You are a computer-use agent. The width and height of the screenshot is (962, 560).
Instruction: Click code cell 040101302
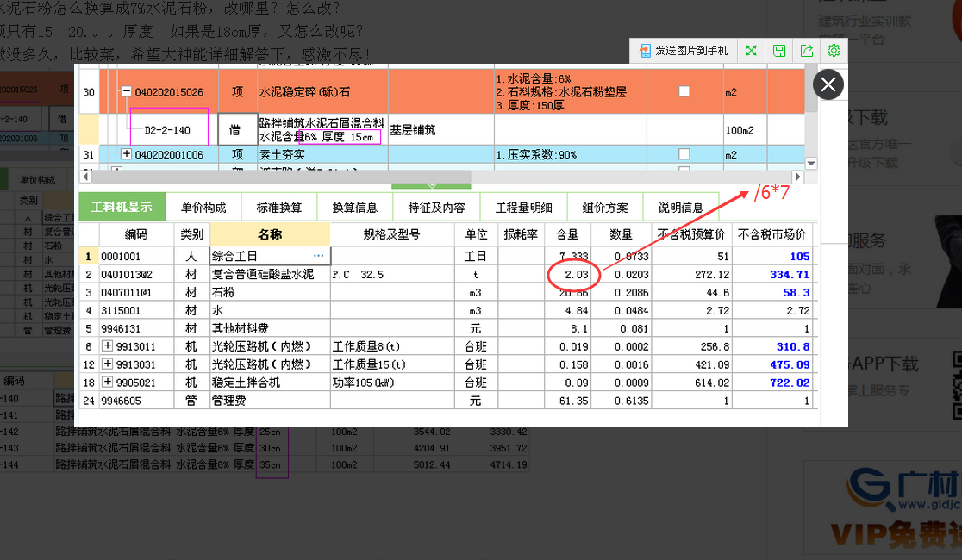point(136,274)
